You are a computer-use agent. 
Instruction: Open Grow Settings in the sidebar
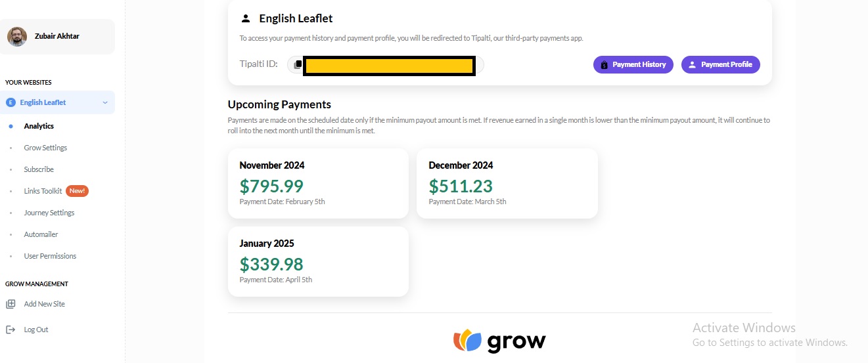(45, 148)
